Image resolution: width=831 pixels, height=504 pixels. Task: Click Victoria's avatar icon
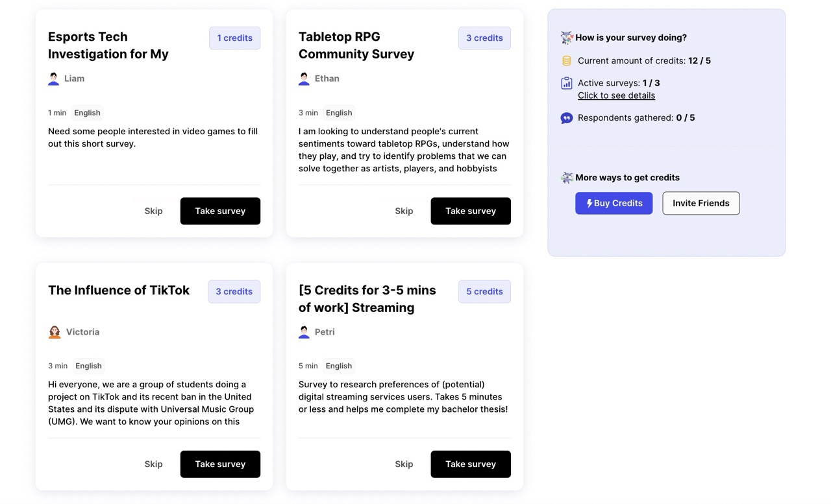tap(55, 332)
